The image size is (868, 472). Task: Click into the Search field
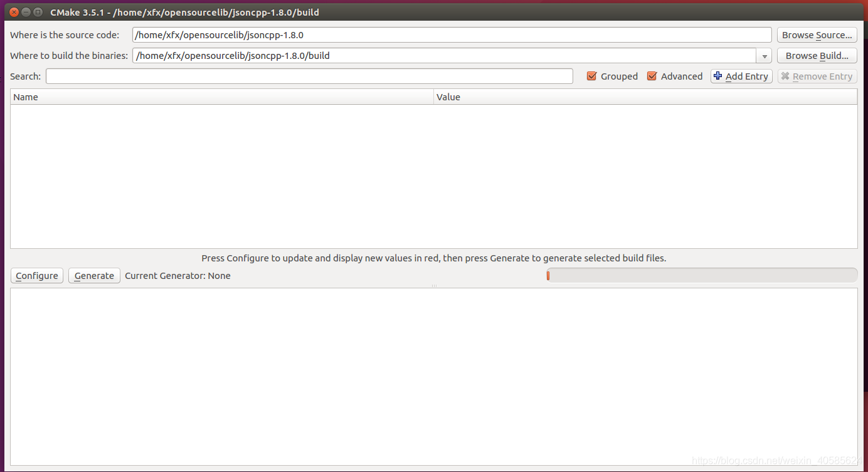pos(309,76)
